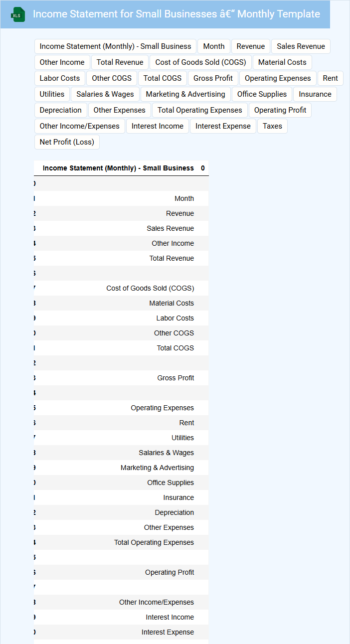Click the Taxes tag button
The height and width of the screenshot is (644, 350).
tap(272, 126)
